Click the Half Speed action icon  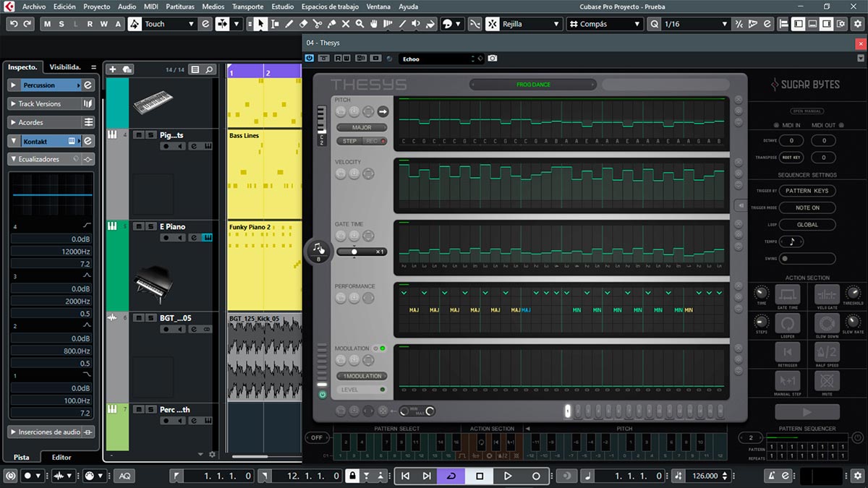tap(827, 351)
